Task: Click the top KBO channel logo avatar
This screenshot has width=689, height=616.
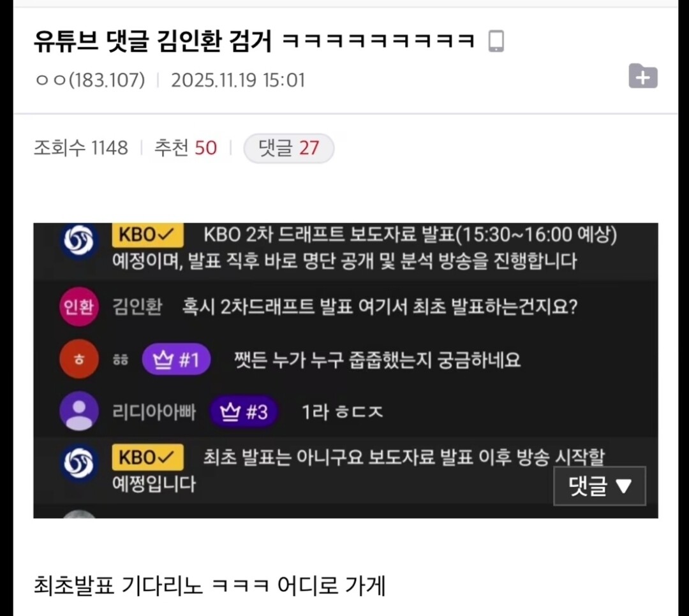Action: [78, 241]
